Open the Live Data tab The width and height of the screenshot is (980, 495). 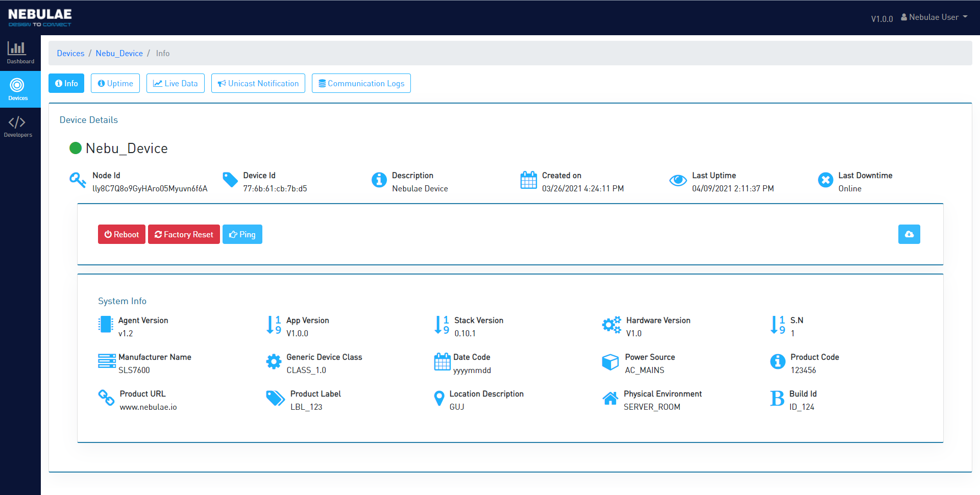pos(176,83)
